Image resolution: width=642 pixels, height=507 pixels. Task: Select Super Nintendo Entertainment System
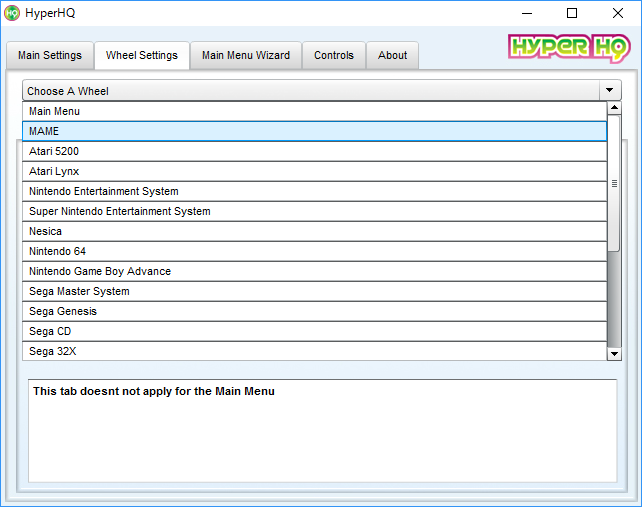pyautogui.click(x=314, y=212)
